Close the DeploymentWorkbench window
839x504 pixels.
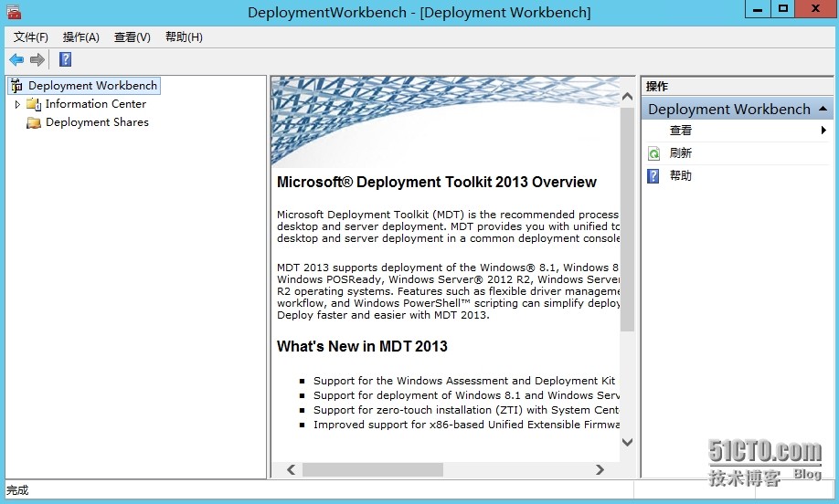[815, 9]
